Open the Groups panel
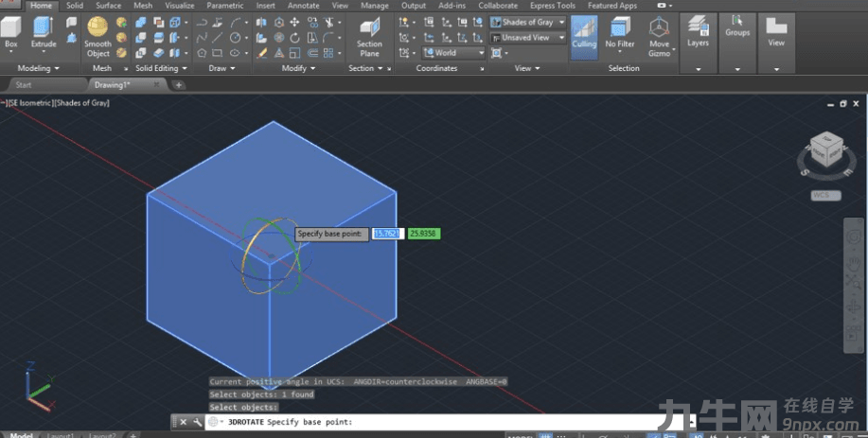The height and width of the screenshot is (438, 868). point(737,26)
